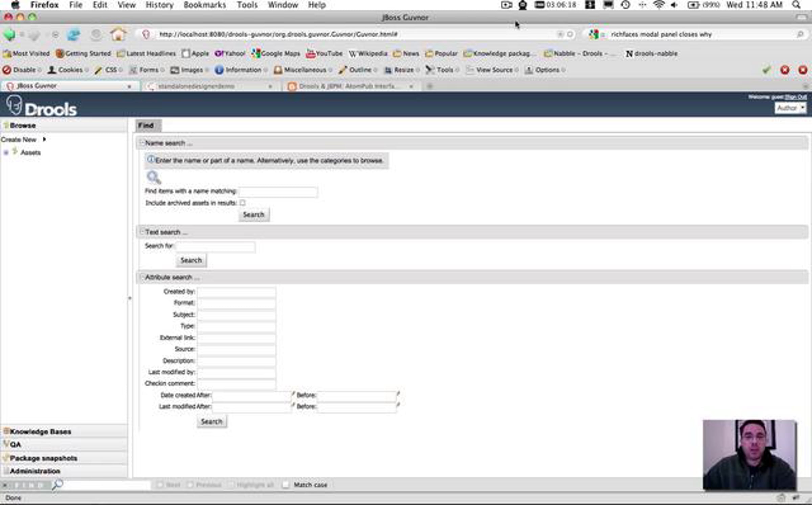Expand the Assets tree node

coord(6,153)
